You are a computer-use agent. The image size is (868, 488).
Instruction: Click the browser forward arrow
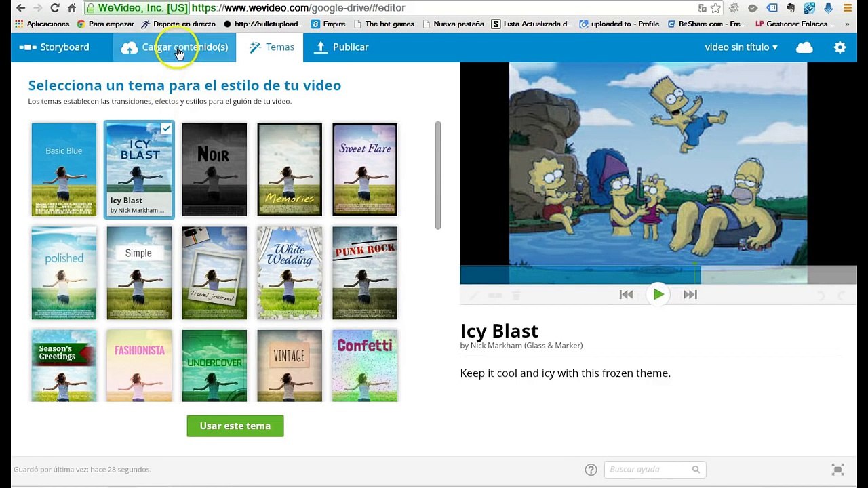37,7
